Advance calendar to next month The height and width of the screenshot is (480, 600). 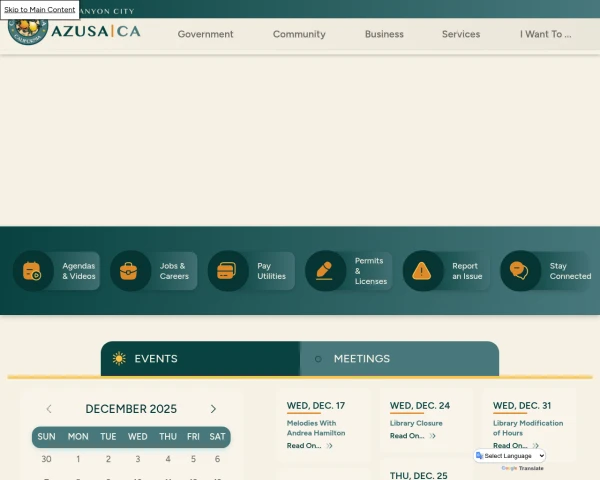(x=213, y=409)
